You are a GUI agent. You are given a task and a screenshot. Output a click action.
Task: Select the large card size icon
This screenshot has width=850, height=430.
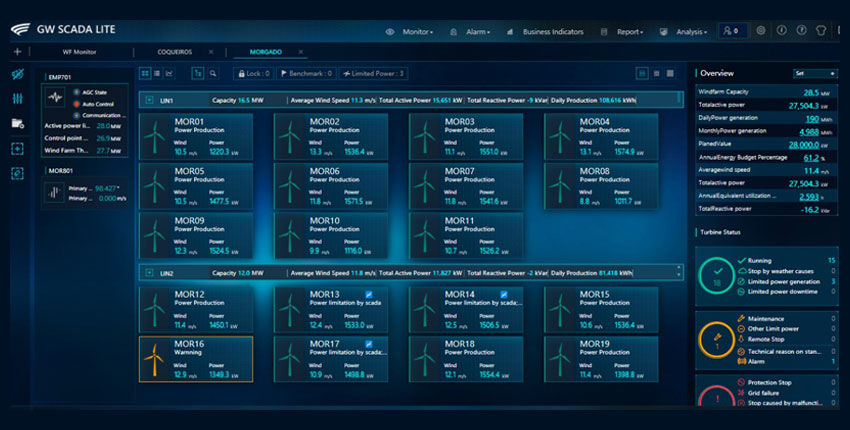tap(642, 73)
